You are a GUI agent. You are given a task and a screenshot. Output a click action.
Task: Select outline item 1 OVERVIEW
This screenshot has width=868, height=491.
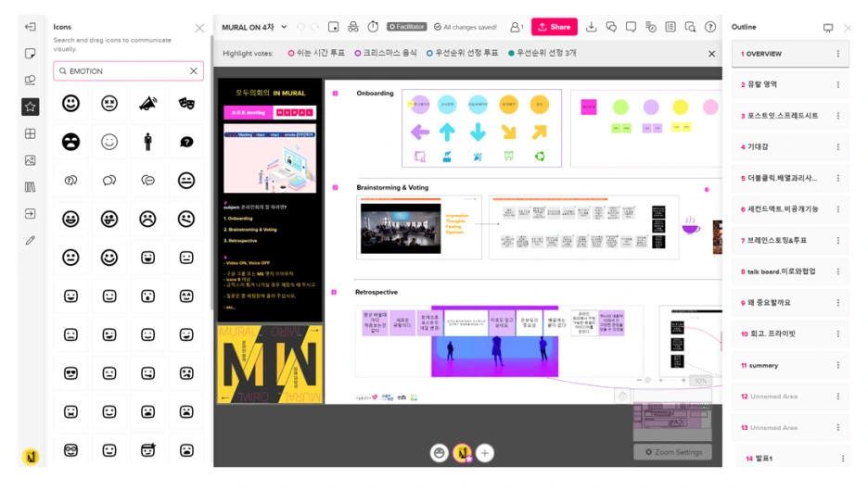(x=790, y=54)
